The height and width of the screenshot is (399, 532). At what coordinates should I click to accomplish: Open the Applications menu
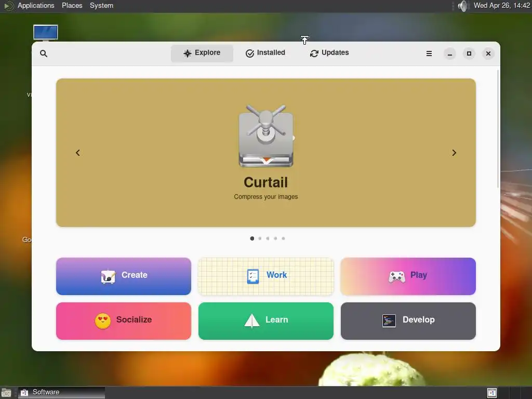(x=36, y=5)
